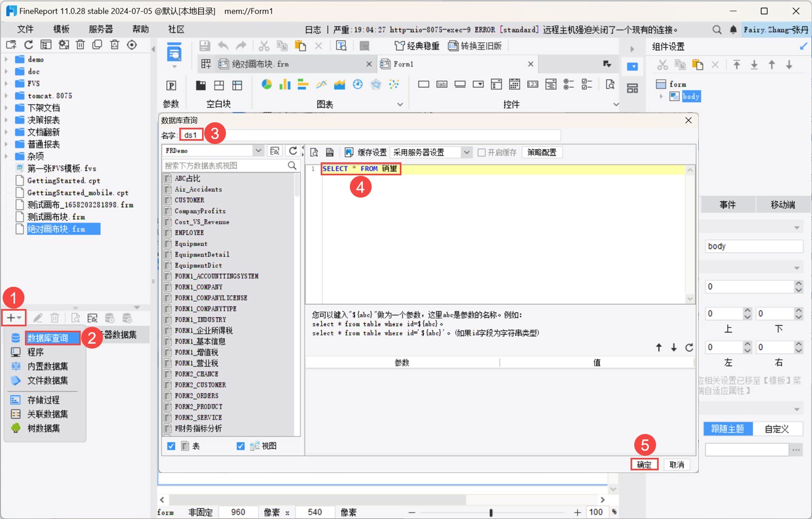Cancel the database query dialog with 取消
This screenshot has width=812, height=519.
677,464
